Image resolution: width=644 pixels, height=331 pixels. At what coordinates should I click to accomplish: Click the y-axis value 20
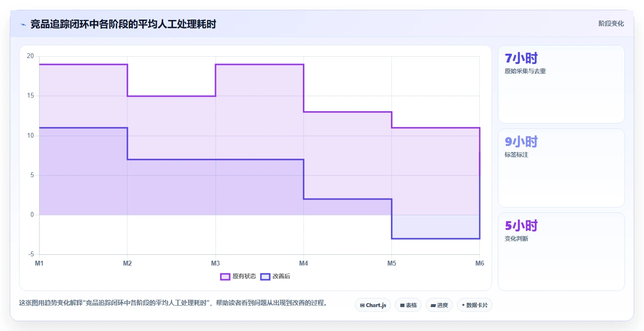pyautogui.click(x=30, y=56)
